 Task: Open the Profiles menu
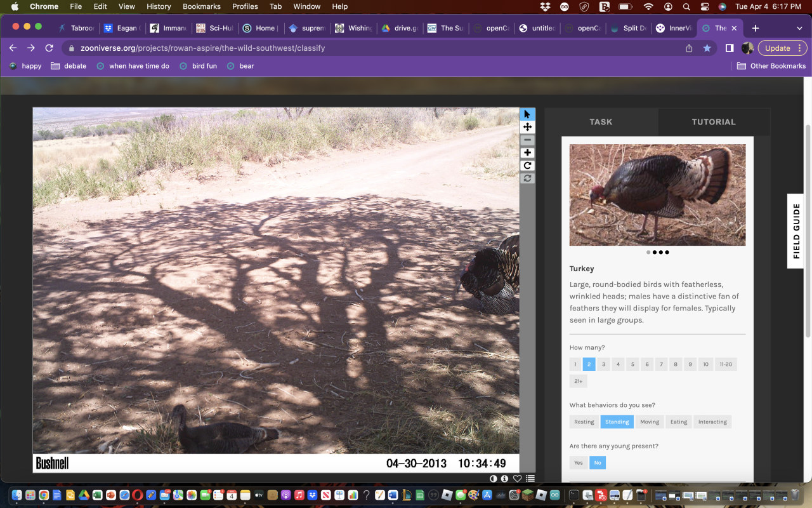(245, 6)
